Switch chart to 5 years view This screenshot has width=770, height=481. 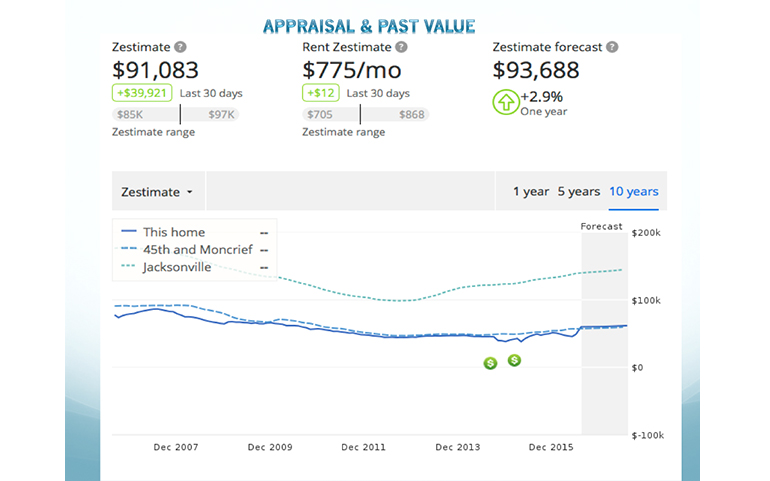coord(578,192)
